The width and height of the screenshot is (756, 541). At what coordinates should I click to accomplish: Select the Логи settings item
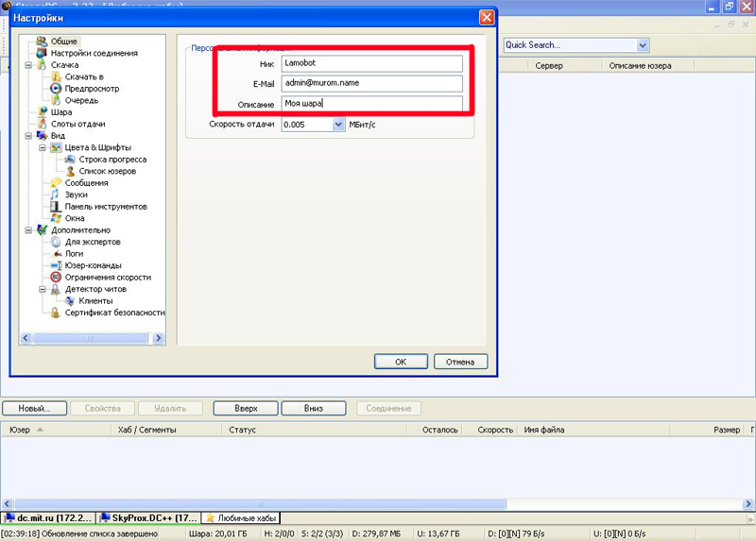74,254
